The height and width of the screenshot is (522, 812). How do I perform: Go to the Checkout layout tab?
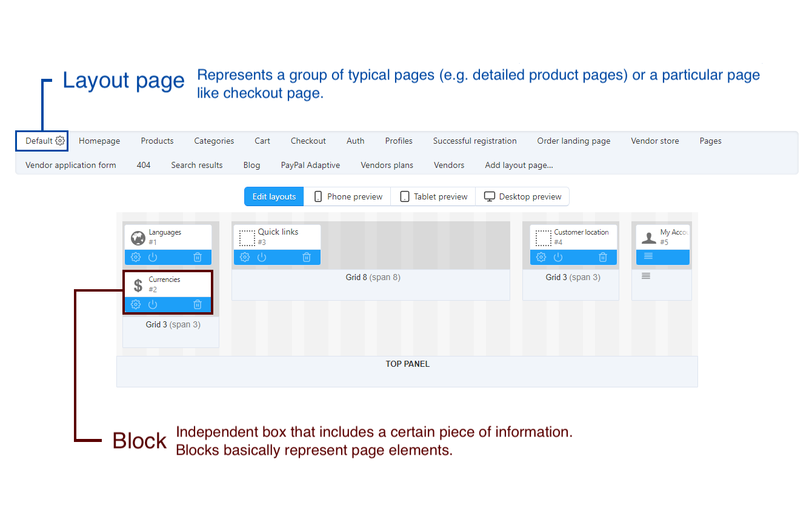308,141
